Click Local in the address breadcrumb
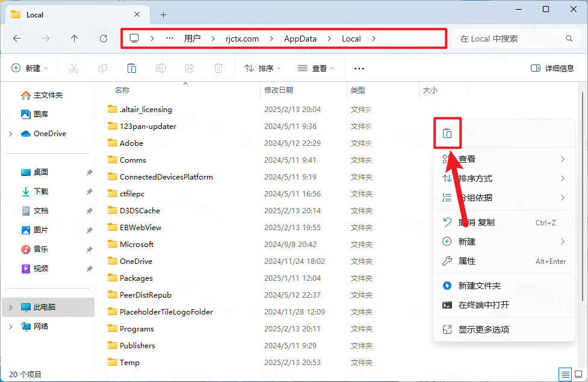The image size is (588, 382). [351, 39]
